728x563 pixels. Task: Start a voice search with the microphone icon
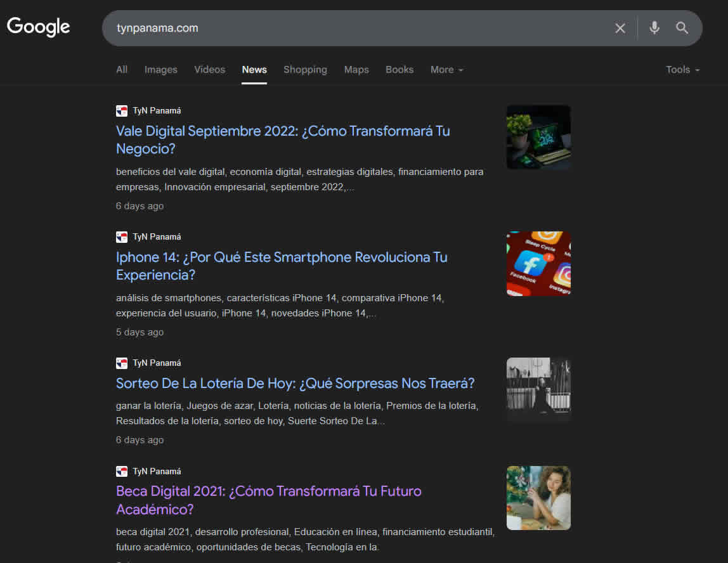[x=654, y=28]
